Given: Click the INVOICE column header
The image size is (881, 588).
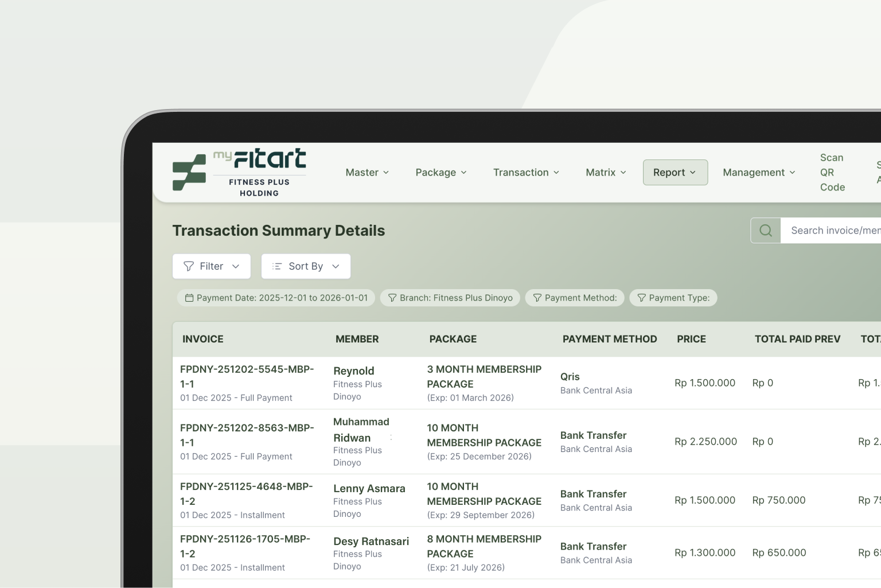Looking at the screenshot, I should coord(203,339).
